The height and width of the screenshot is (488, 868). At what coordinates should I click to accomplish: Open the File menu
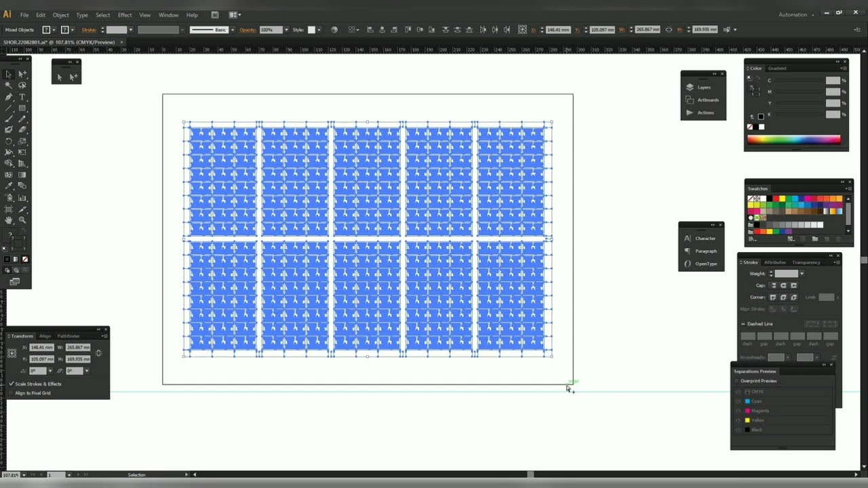[24, 15]
